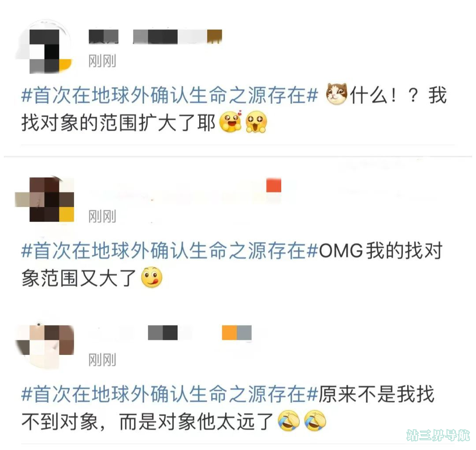Image resolution: width=476 pixels, height=450 pixels.
Task: Click the heart-eyes emoji in first post
Action: coord(231,122)
